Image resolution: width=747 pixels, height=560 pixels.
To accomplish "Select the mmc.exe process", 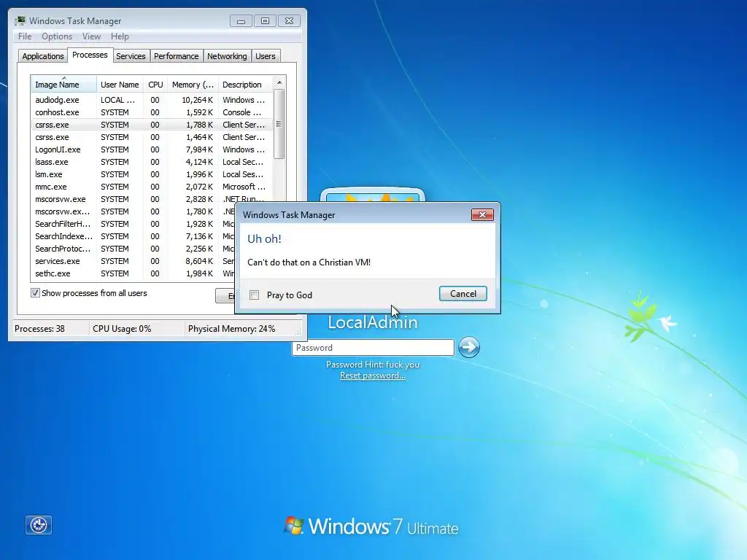I will (152, 187).
